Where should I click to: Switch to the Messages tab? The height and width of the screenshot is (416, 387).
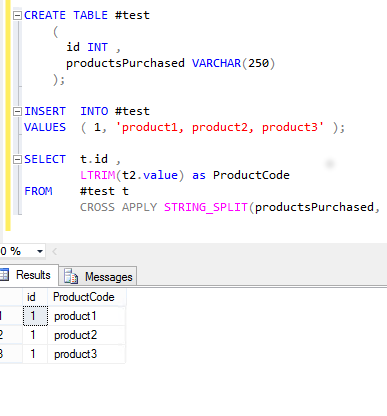(x=98, y=276)
